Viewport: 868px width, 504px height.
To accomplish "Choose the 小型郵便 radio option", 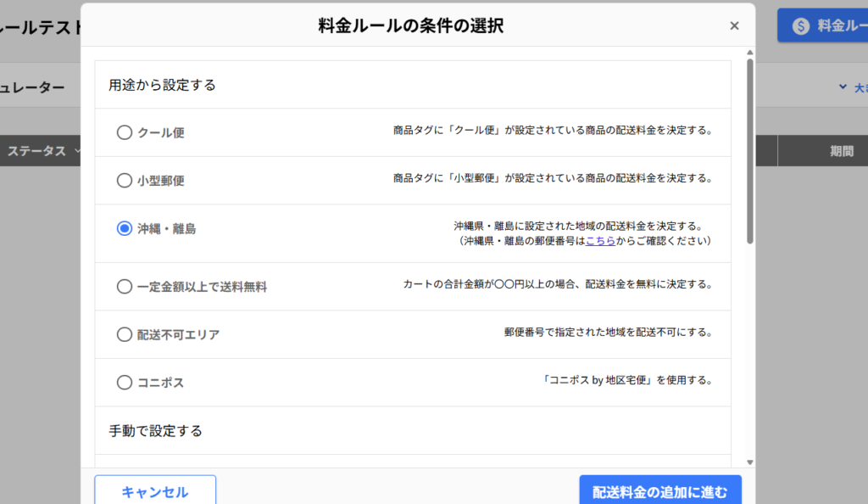I will [125, 180].
